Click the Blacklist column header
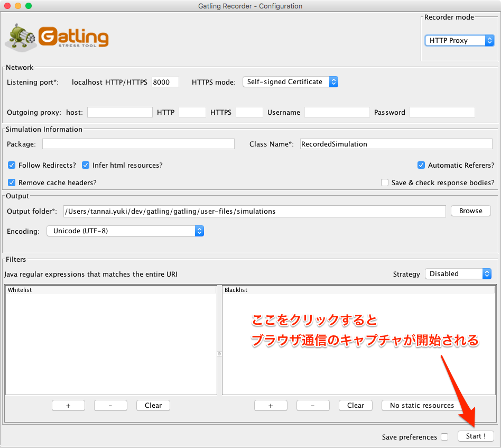Viewport: 501px width, 448px height. coord(358,290)
